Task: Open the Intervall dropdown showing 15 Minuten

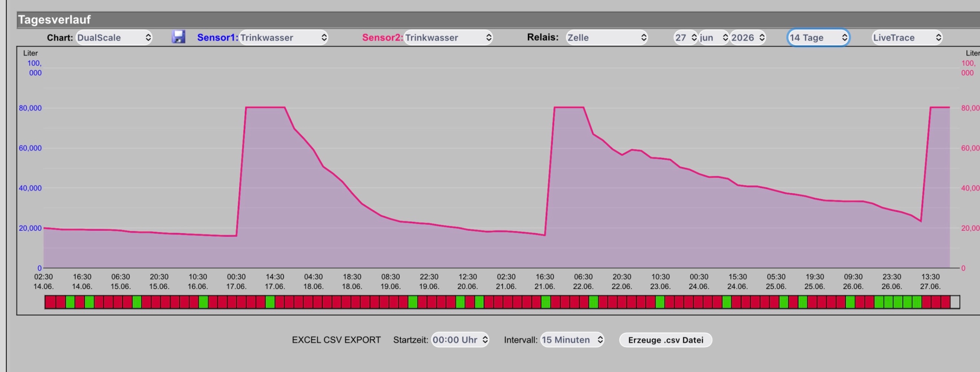Action: tap(572, 340)
